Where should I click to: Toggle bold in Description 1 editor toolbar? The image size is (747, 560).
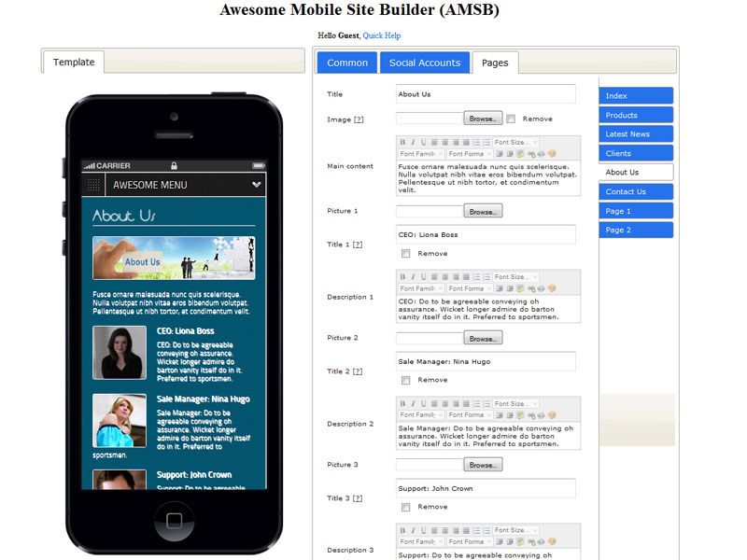click(x=402, y=276)
